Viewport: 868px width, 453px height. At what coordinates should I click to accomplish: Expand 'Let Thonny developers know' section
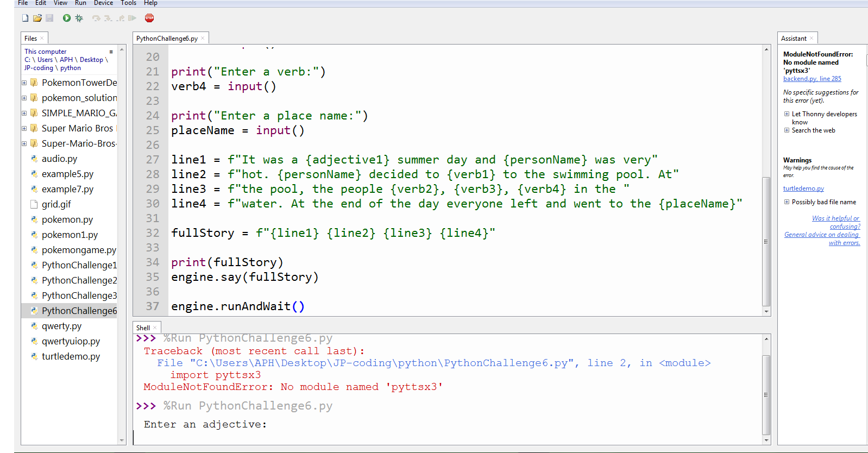[x=787, y=114]
